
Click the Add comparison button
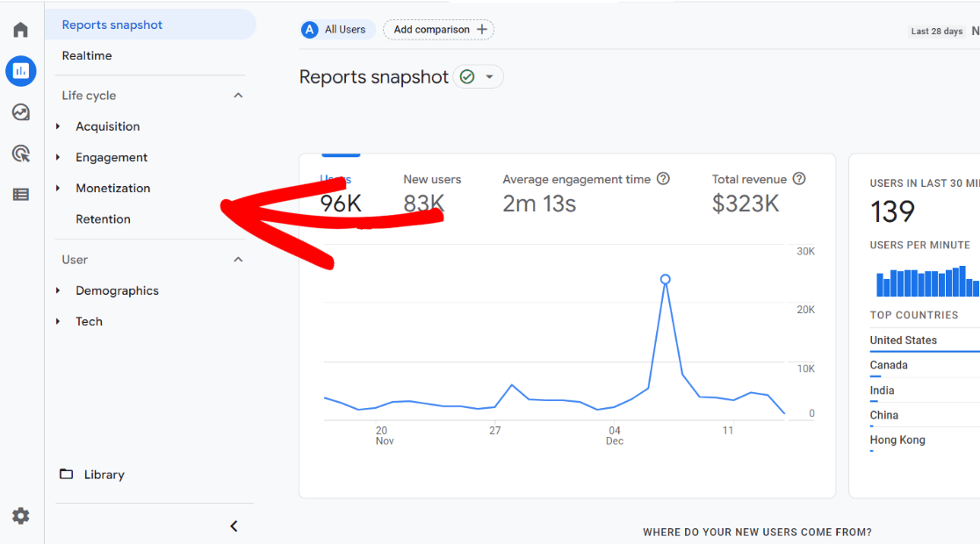pyautogui.click(x=439, y=30)
